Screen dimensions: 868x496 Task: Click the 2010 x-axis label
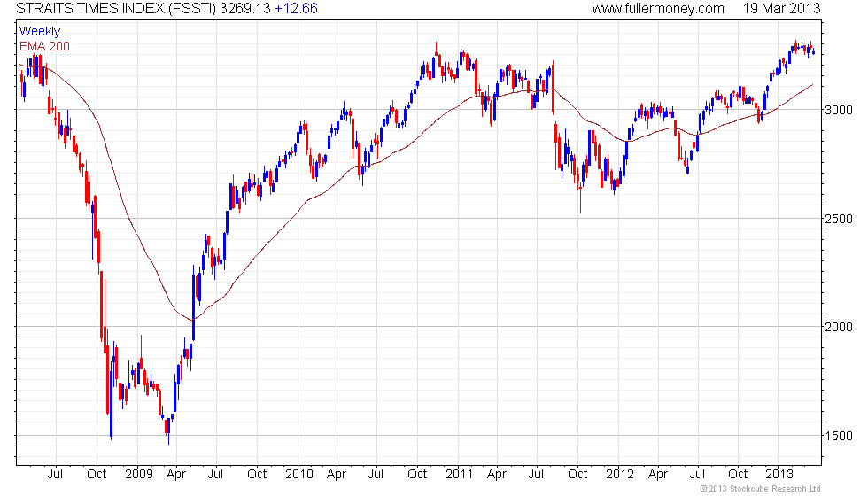point(299,474)
